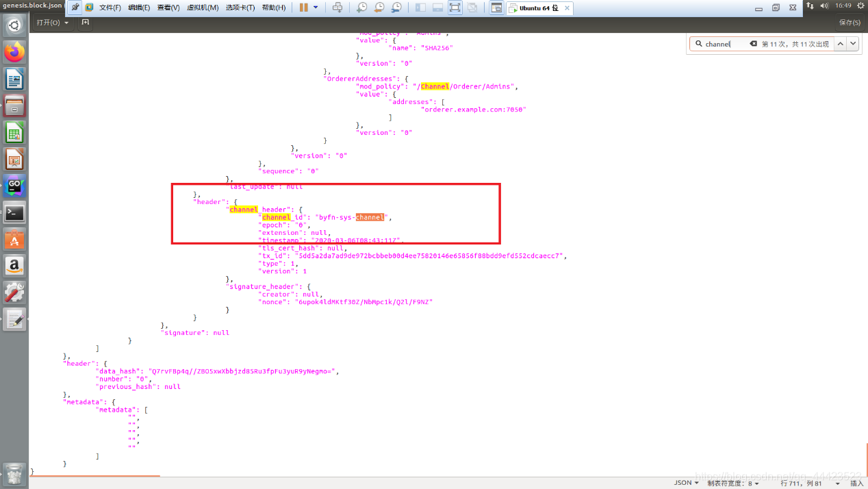This screenshot has width=868, height=489.
Task: Open the network indicator in top panel
Action: click(x=810, y=5)
